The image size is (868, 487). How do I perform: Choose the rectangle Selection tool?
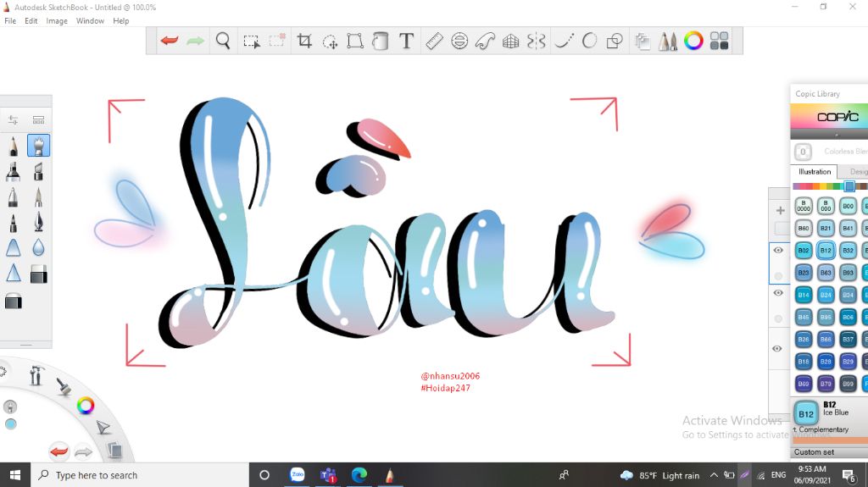[251, 41]
